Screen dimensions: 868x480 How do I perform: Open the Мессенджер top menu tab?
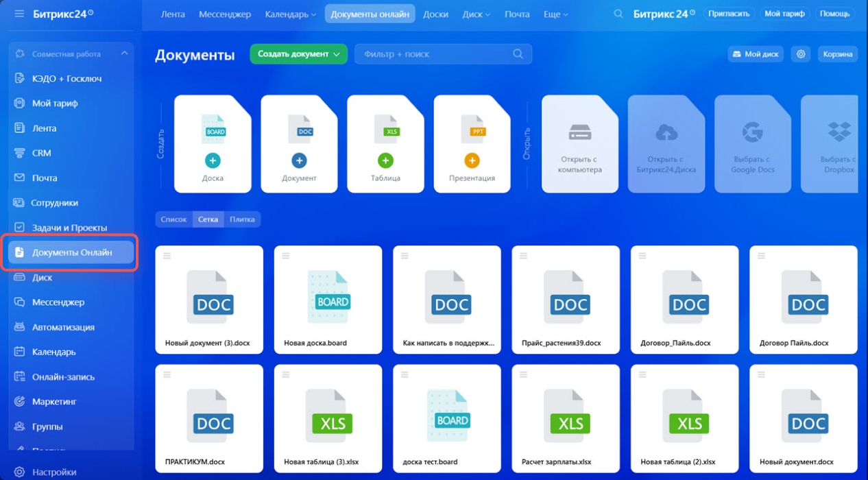coord(225,14)
